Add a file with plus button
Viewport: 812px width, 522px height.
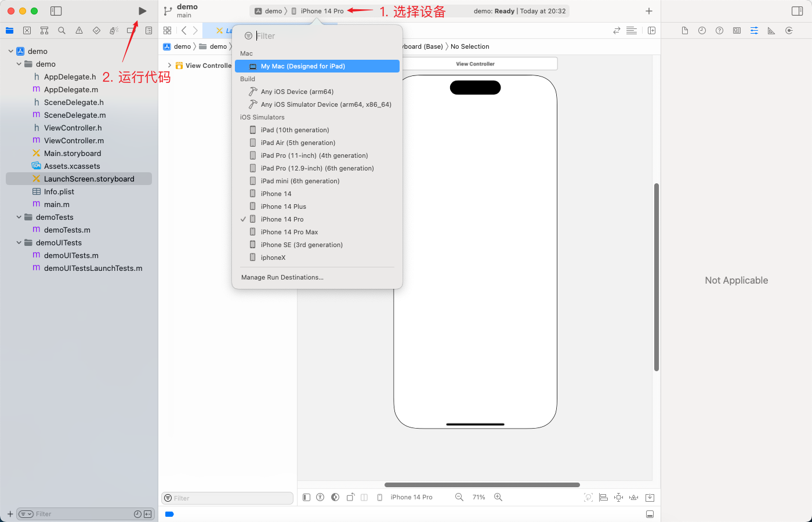pos(10,514)
